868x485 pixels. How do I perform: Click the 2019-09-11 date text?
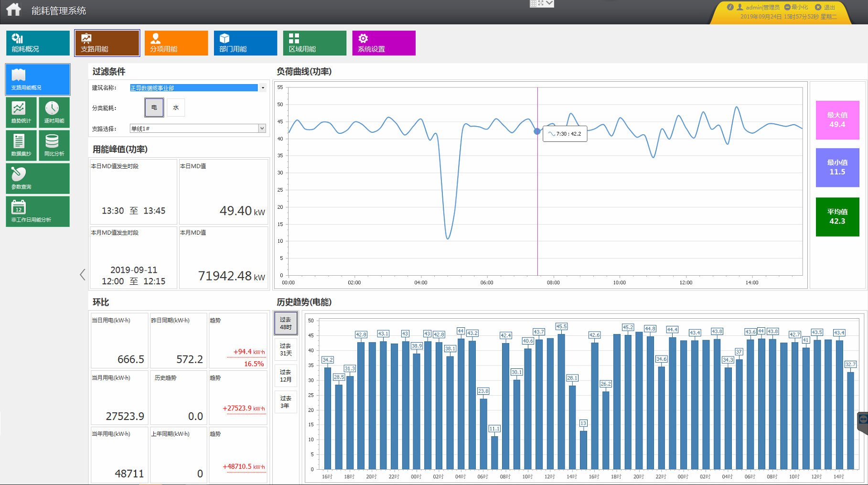coord(134,270)
